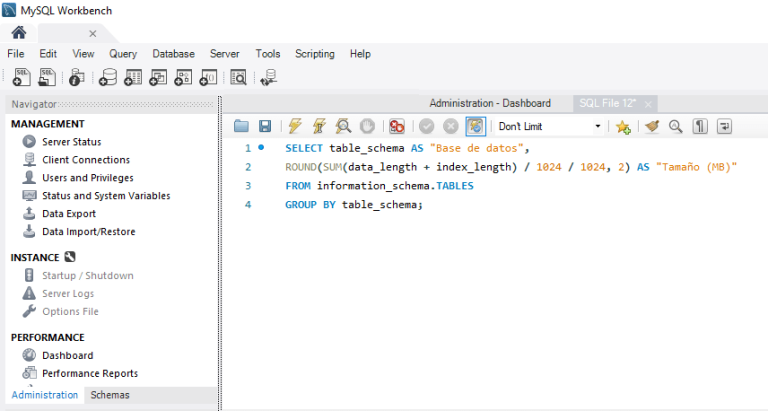This screenshot has height=411, width=768.
Task: Commit transaction checkmark icon
Action: click(x=427, y=126)
